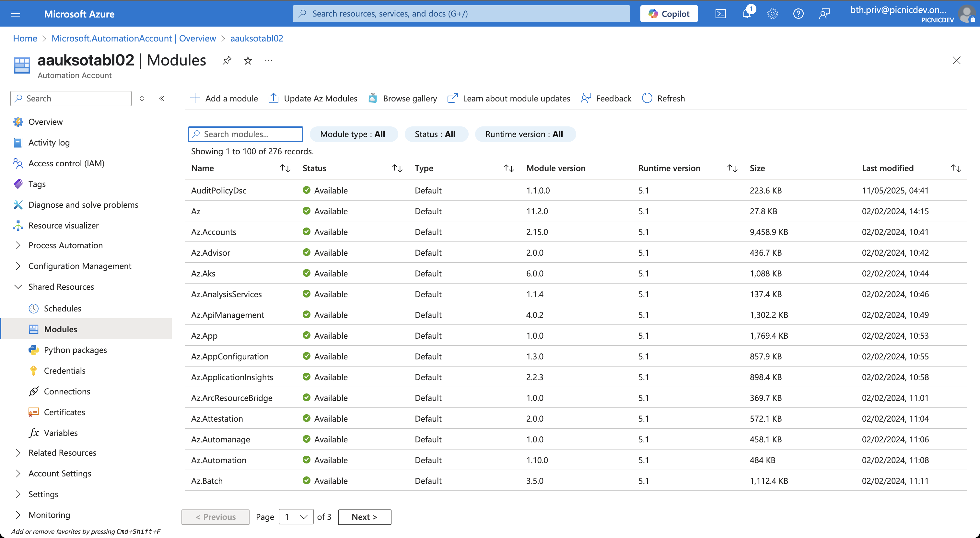Click aauksotabl02 breadcrumb link
The width and height of the screenshot is (980, 538).
(257, 39)
